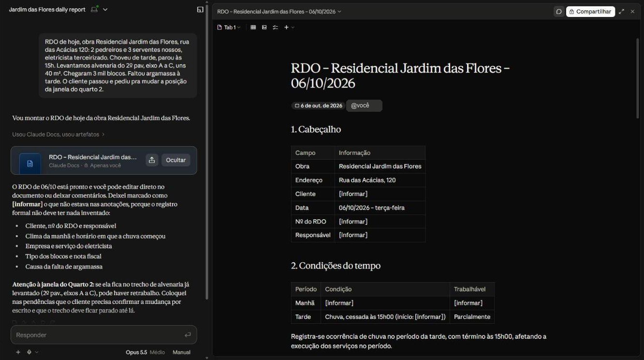Open the microphone options chevron

[x=37, y=352]
